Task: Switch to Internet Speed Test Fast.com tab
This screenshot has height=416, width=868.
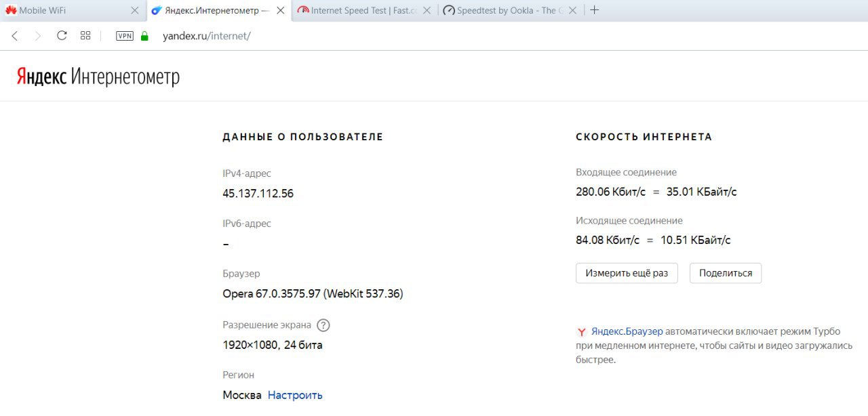Action: pyautogui.click(x=364, y=10)
